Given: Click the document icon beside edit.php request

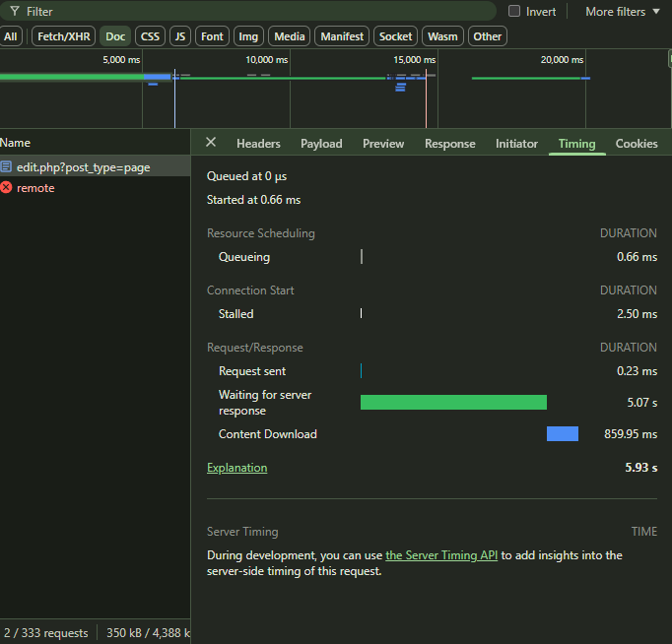Looking at the screenshot, I should click(x=7, y=167).
